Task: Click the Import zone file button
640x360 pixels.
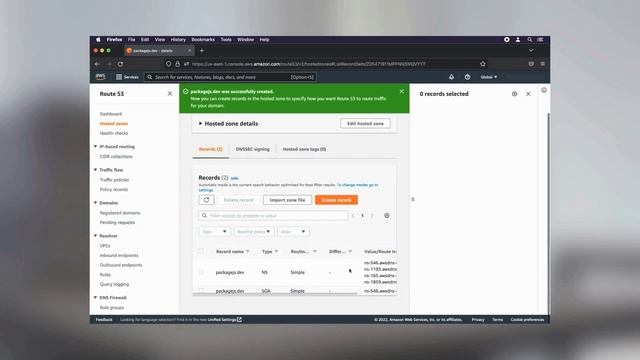Action: point(287,200)
